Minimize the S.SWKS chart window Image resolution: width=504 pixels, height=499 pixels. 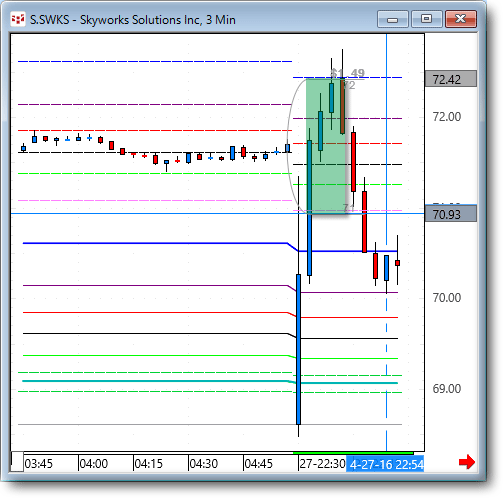[x=393, y=19]
